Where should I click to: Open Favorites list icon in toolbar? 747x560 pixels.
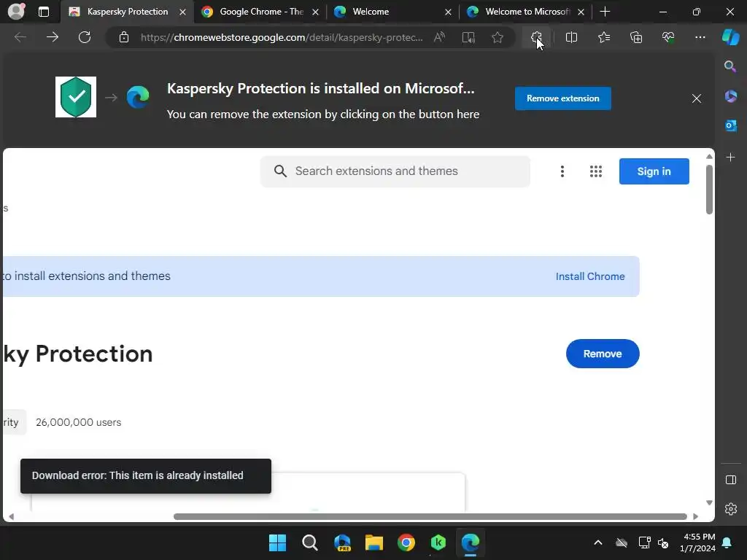coord(603,37)
